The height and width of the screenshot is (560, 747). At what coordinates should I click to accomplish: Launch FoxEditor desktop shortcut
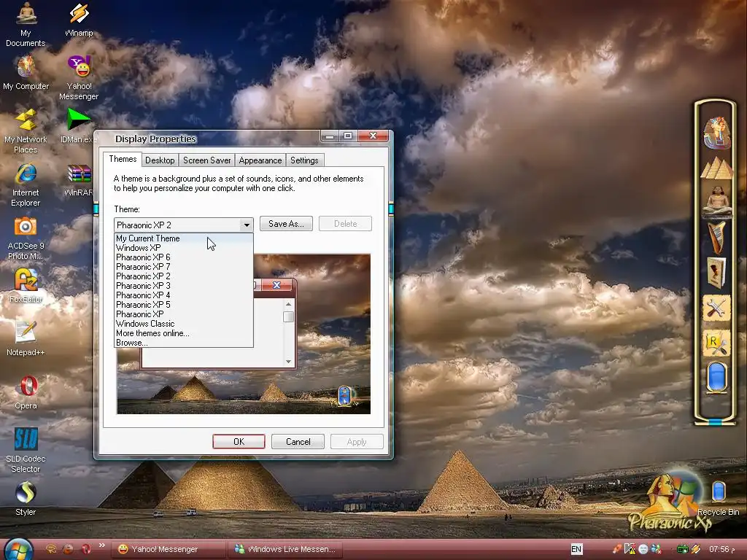point(26,285)
